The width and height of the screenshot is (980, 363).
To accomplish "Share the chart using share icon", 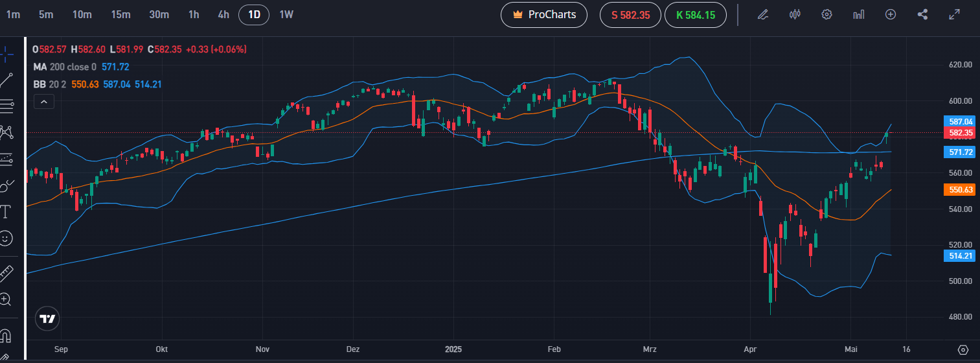I will (x=923, y=14).
